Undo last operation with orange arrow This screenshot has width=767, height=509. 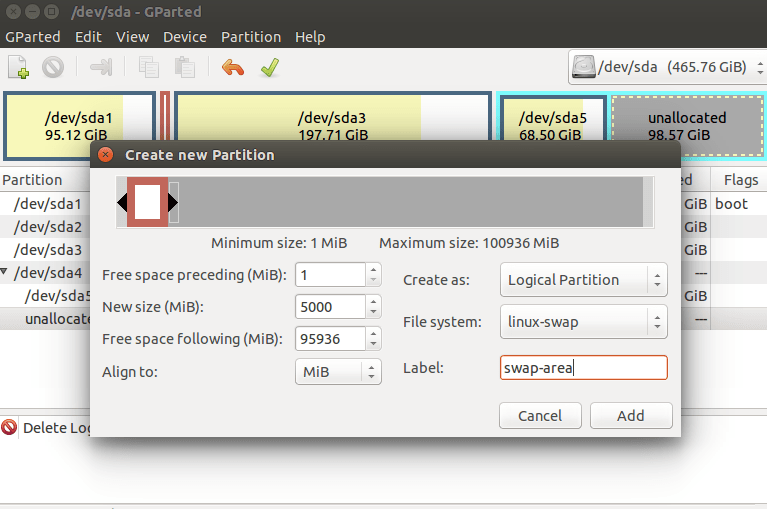(233, 67)
